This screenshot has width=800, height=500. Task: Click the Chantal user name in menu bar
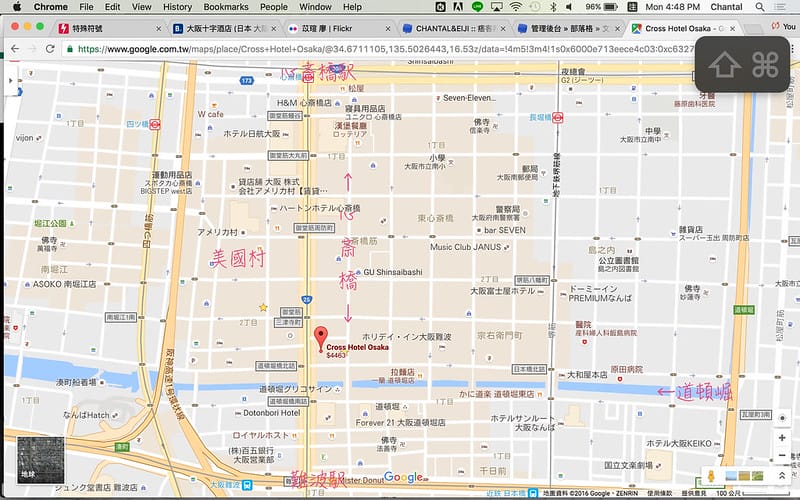click(726, 7)
